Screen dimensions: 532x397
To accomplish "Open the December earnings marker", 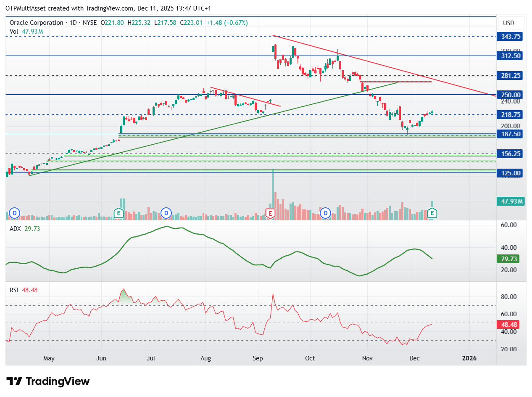I will [x=432, y=213].
